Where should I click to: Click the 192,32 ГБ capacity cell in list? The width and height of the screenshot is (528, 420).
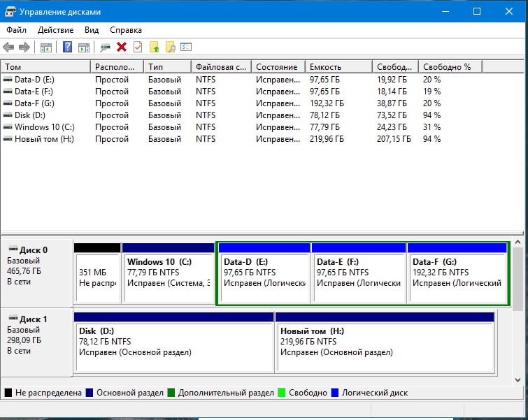click(327, 103)
